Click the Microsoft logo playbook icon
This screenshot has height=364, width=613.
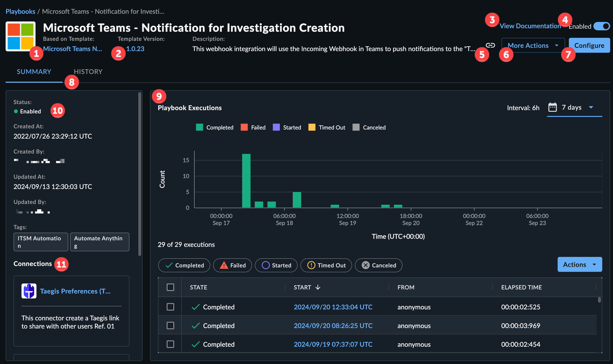pyautogui.click(x=21, y=36)
